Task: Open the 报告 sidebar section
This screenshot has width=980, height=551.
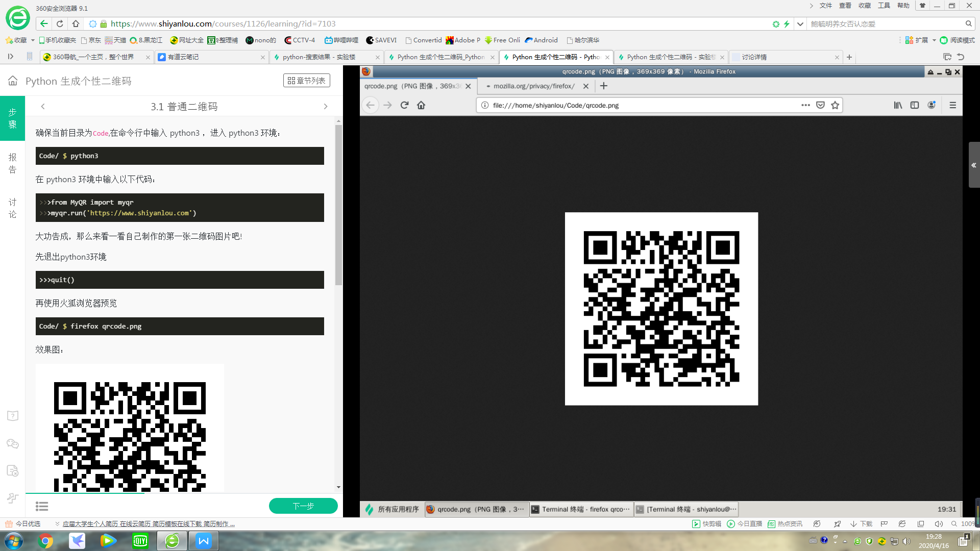Action: coord(12,163)
